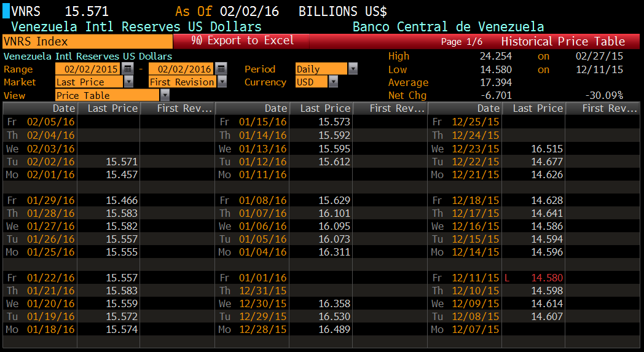Click the date 12/11/15 in the table
The width and height of the screenshot is (644, 352).
[x=476, y=278]
